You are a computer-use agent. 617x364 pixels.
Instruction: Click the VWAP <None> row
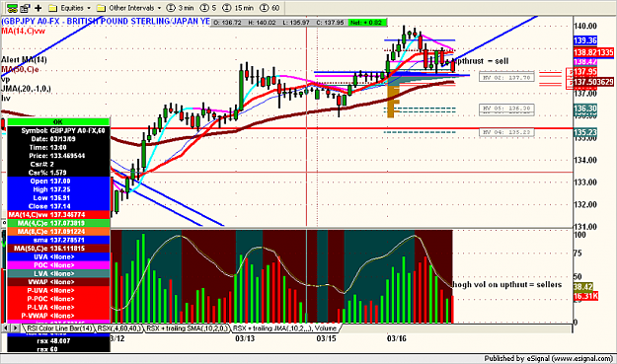tap(58, 282)
